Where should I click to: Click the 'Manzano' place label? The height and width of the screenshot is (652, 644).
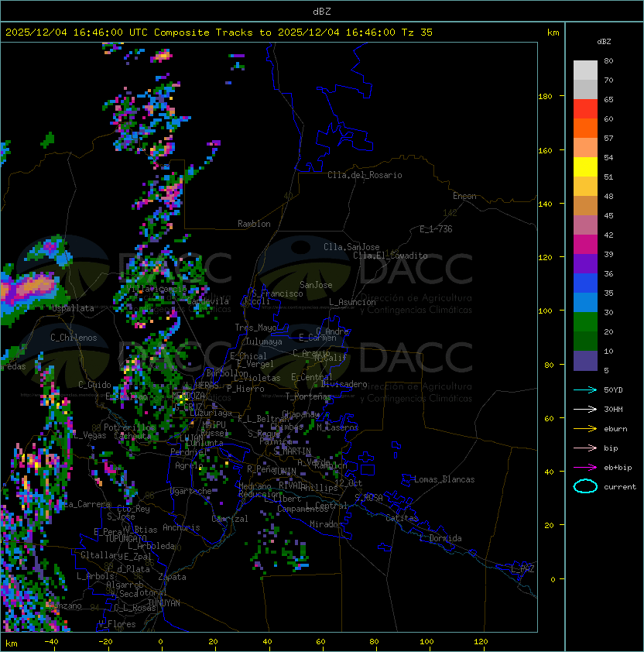pos(65,606)
